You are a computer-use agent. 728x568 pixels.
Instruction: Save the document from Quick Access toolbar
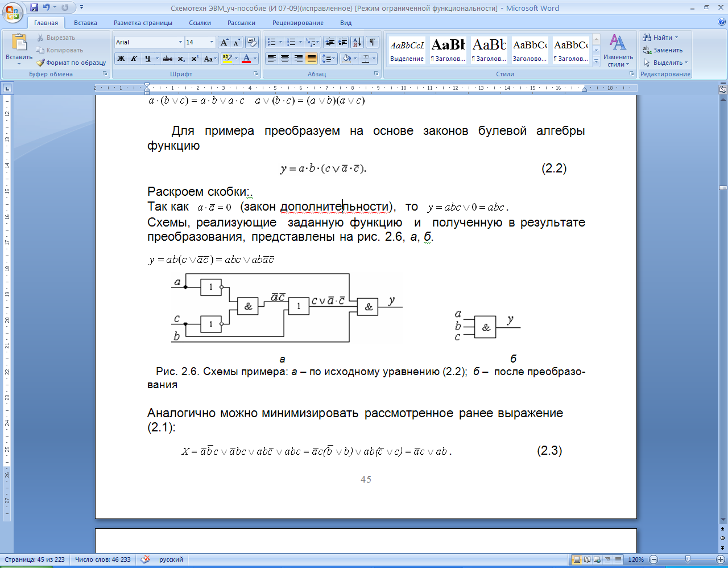pos(34,8)
